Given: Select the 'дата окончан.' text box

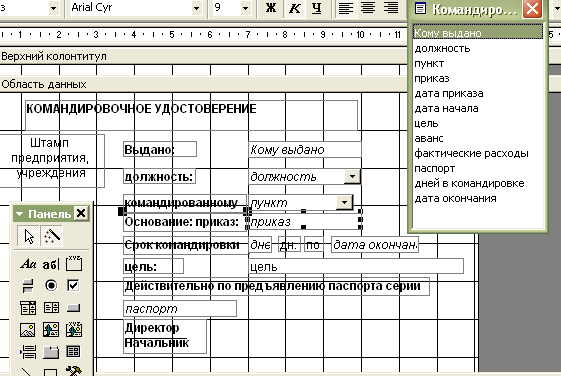Looking at the screenshot, I should pos(375,245).
